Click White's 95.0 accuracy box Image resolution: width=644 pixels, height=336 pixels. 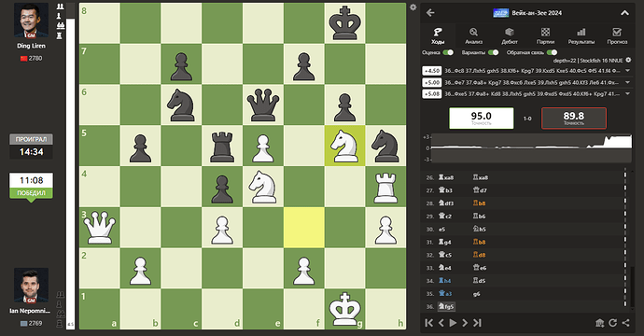click(x=482, y=119)
